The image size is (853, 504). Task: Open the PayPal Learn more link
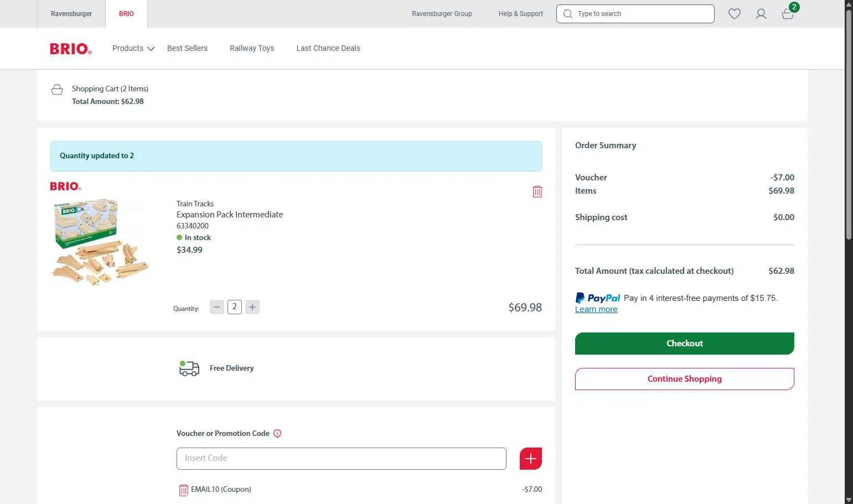click(596, 309)
